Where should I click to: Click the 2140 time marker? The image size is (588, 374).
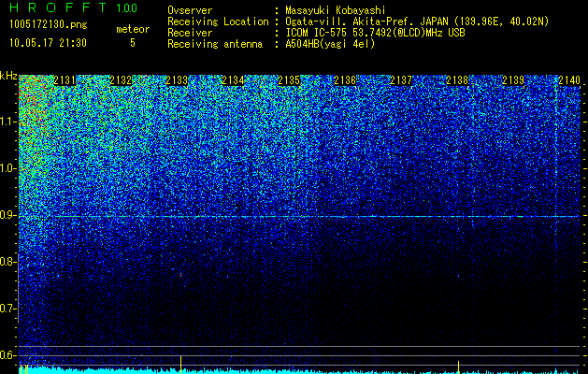coord(569,80)
